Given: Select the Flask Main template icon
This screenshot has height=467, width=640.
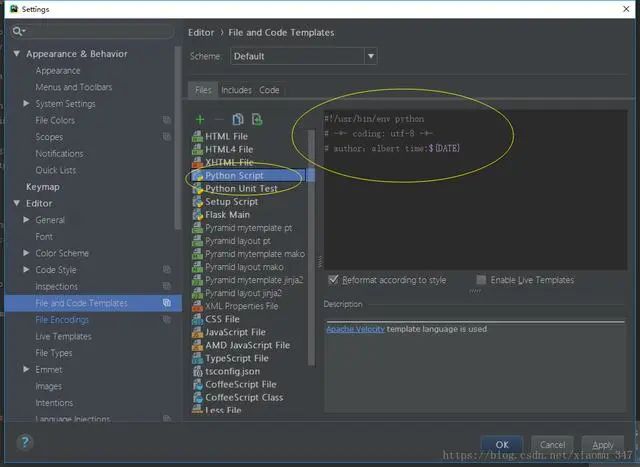Looking at the screenshot, I should 198,214.
